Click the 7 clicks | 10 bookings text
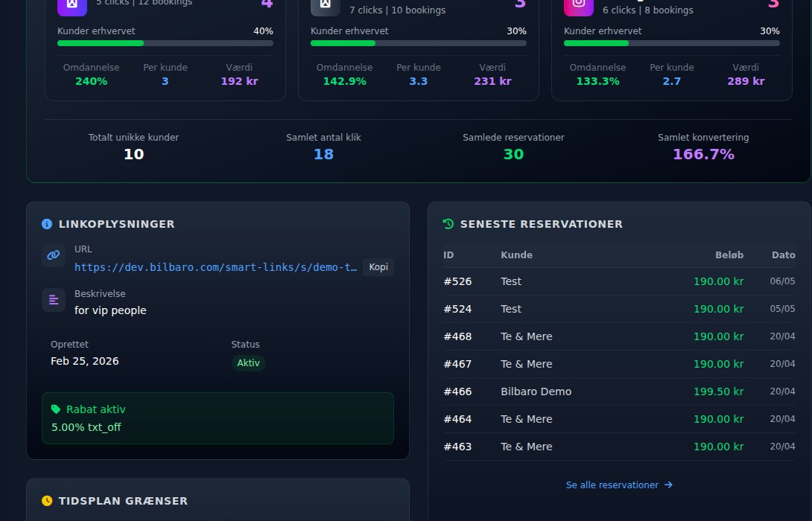Viewport: 812px width, 521px height. point(397,10)
